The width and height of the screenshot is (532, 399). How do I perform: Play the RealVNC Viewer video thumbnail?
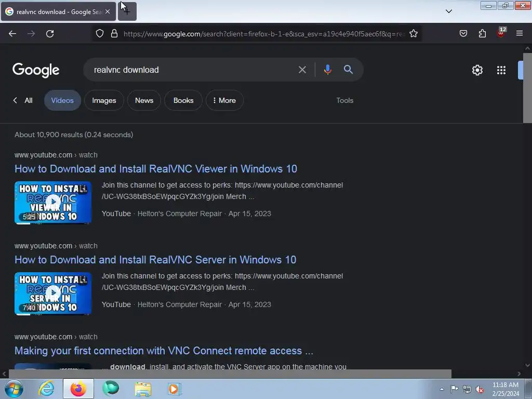click(53, 203)
